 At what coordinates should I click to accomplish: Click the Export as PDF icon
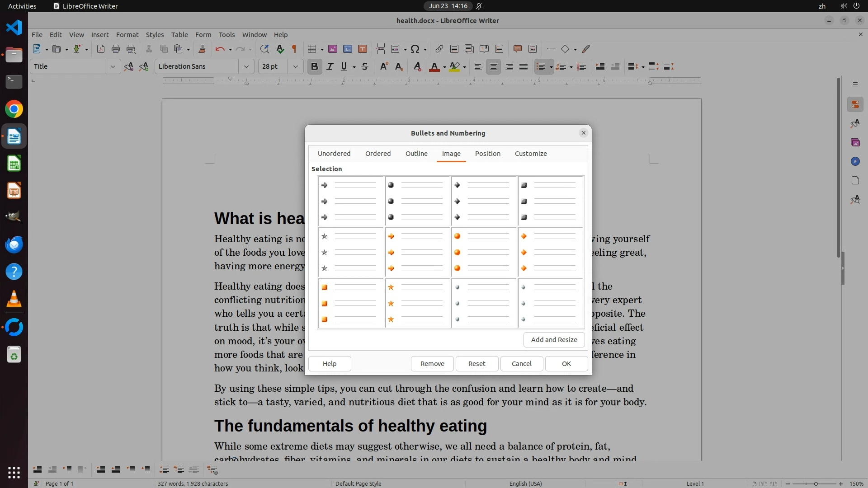100,49
